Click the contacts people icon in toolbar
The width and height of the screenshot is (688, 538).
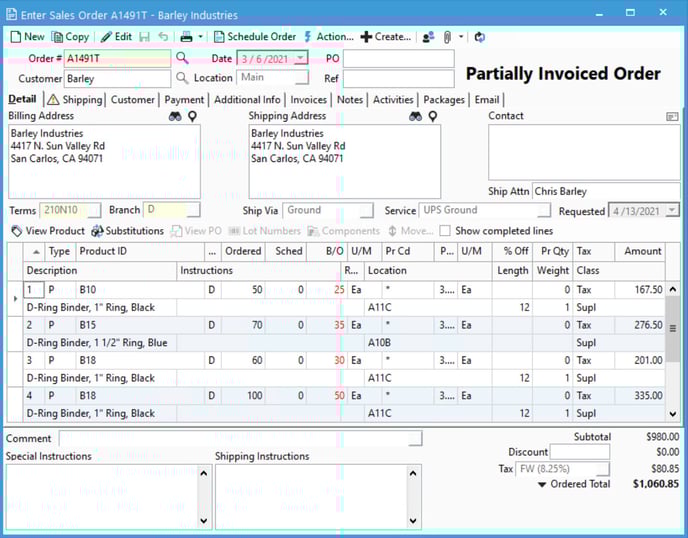coord(428,37)
